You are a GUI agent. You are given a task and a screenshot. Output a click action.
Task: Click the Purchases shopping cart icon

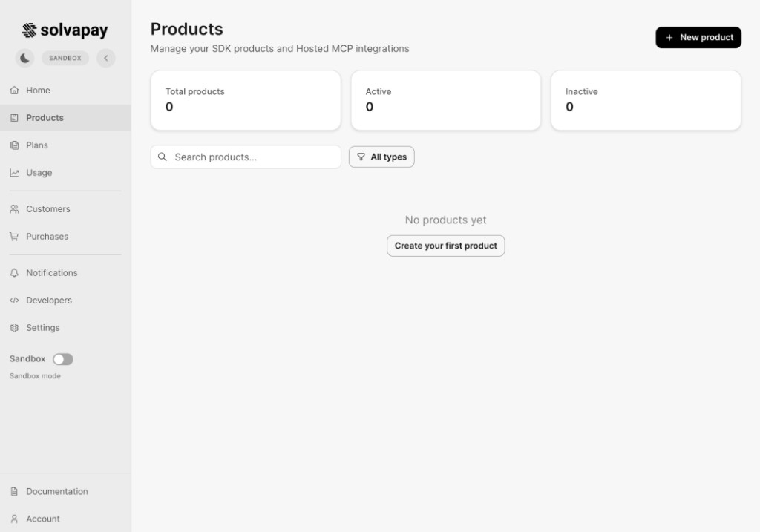click(15, 236)
